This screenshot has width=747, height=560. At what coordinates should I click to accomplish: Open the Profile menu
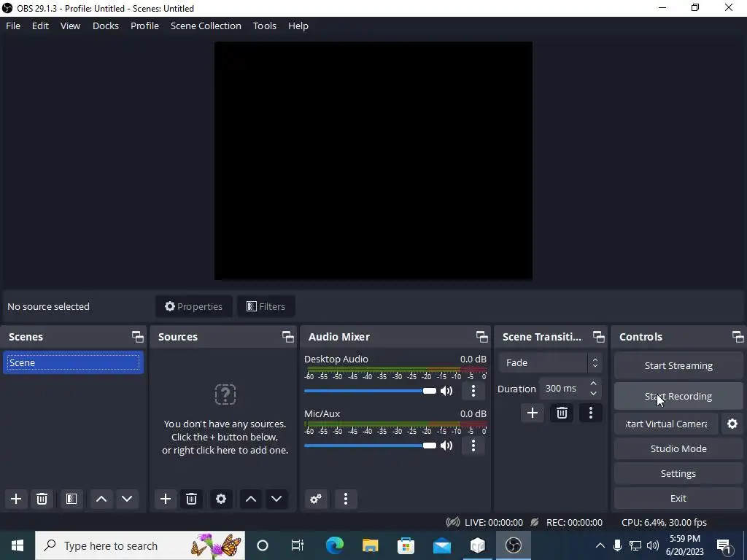[144, 26]
